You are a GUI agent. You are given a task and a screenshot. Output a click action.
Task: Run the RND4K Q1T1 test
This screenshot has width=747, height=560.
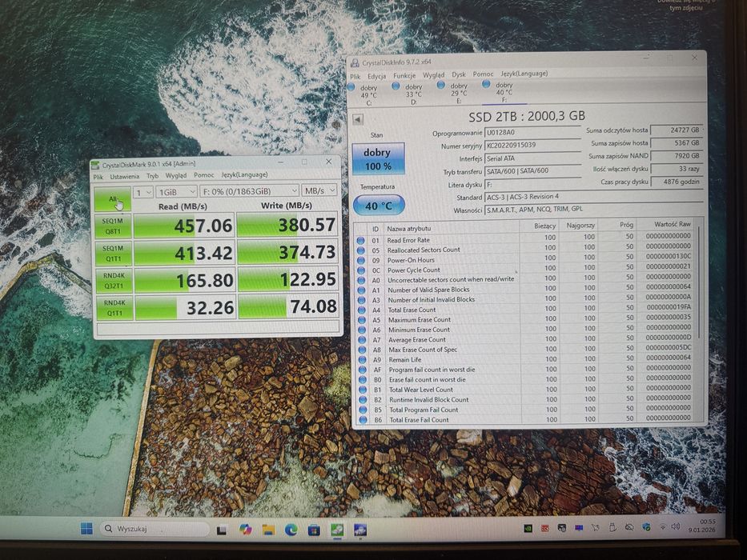pos(114,308)
